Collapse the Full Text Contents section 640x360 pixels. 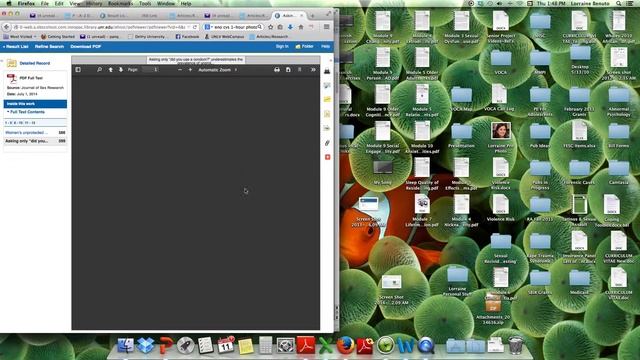(25, 112)
